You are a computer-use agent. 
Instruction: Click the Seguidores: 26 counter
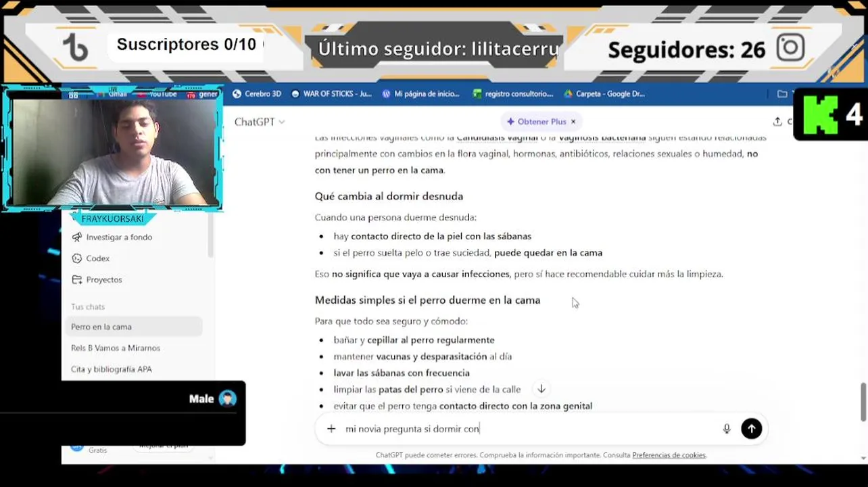(687, 49)
